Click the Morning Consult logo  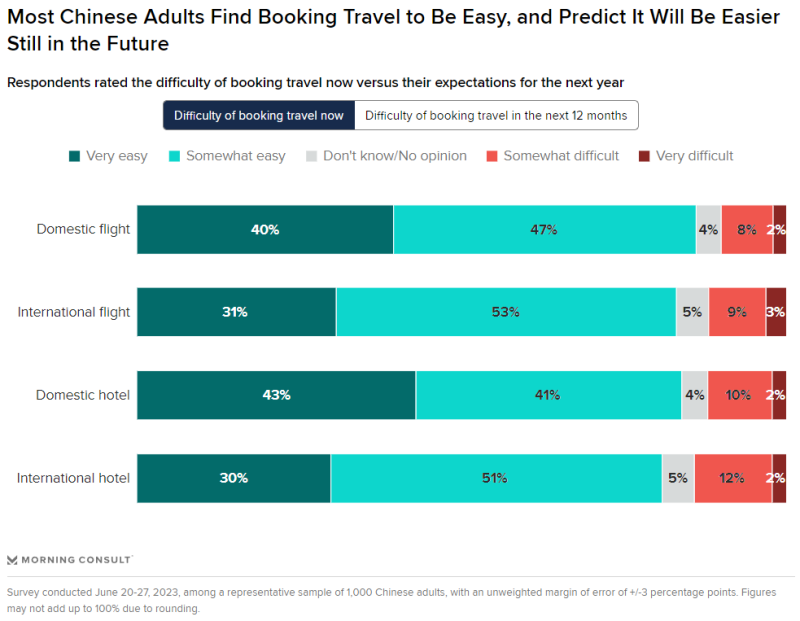[70, 559]
